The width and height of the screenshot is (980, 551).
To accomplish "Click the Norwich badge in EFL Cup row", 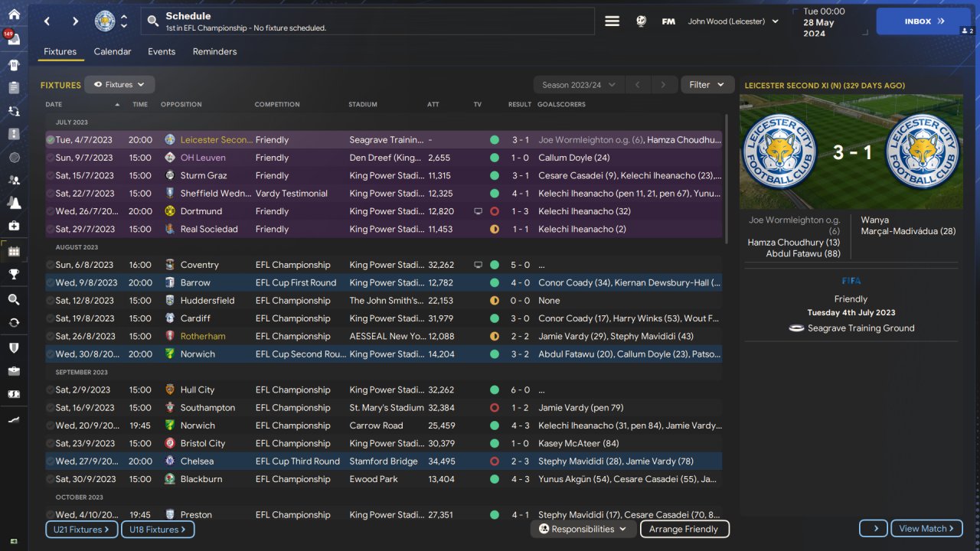I will [x=170, y=354].
